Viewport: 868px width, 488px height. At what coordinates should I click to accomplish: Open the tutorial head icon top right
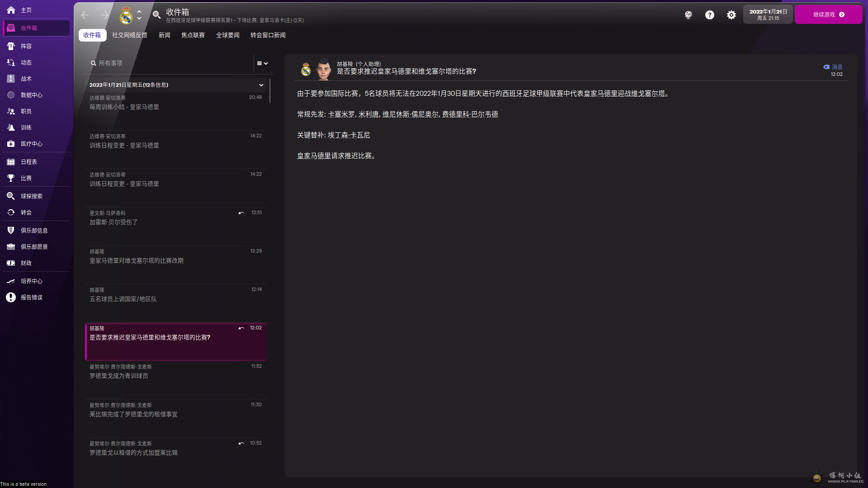pos(688,15)
